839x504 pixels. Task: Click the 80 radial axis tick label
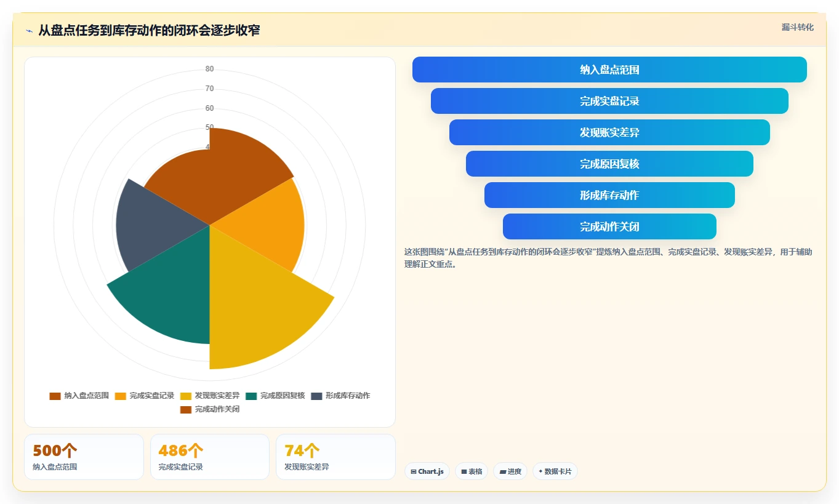[x=210, y=69]
